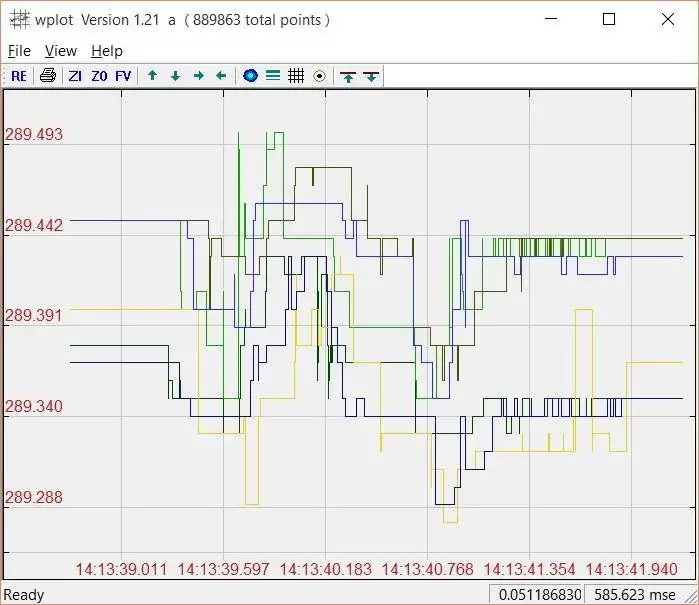Toggle the grid display icon
699x605 pixels.
[296, 76]
